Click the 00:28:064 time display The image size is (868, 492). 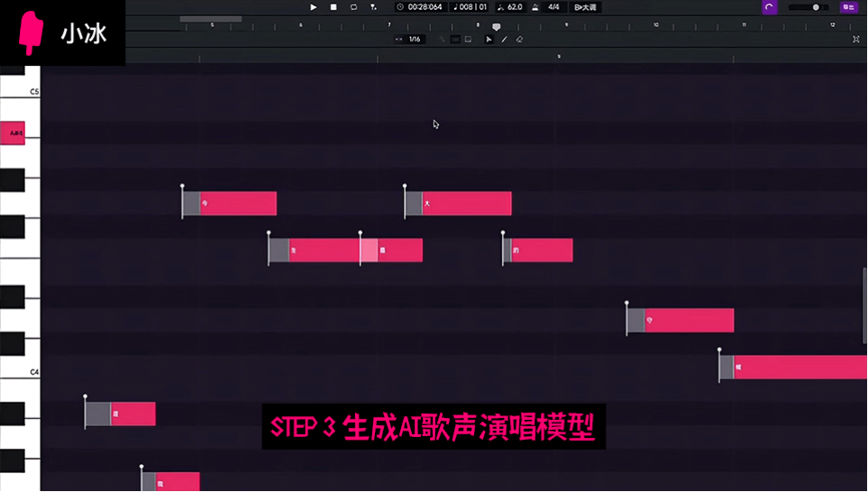pyautogui.click(x=425, y=7)
